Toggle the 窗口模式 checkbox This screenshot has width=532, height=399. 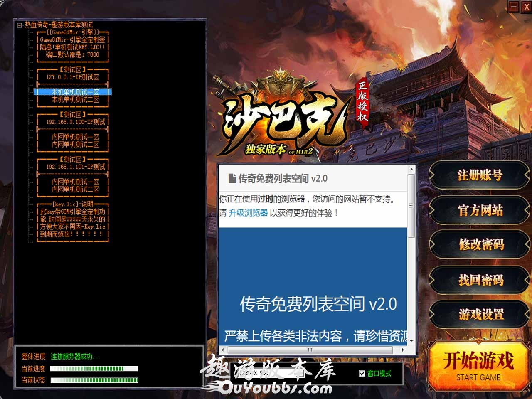coord(362,374)
